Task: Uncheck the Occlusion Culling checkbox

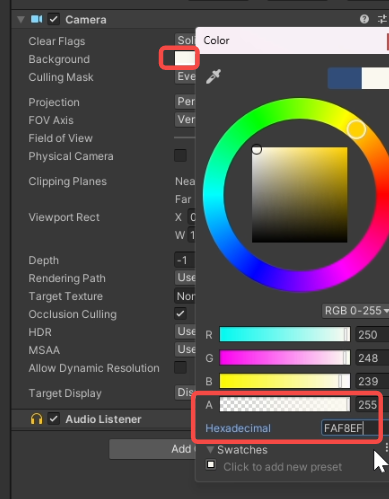Action: click(180, 314)
